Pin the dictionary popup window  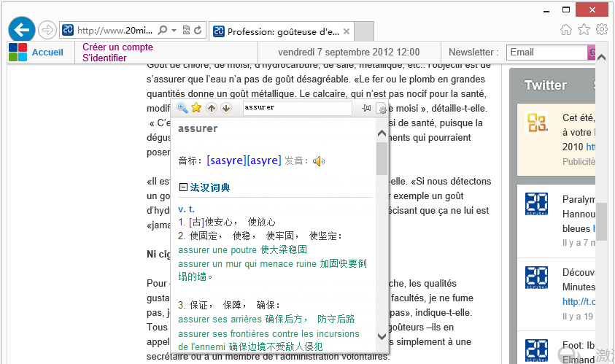[x=366, y=108]
